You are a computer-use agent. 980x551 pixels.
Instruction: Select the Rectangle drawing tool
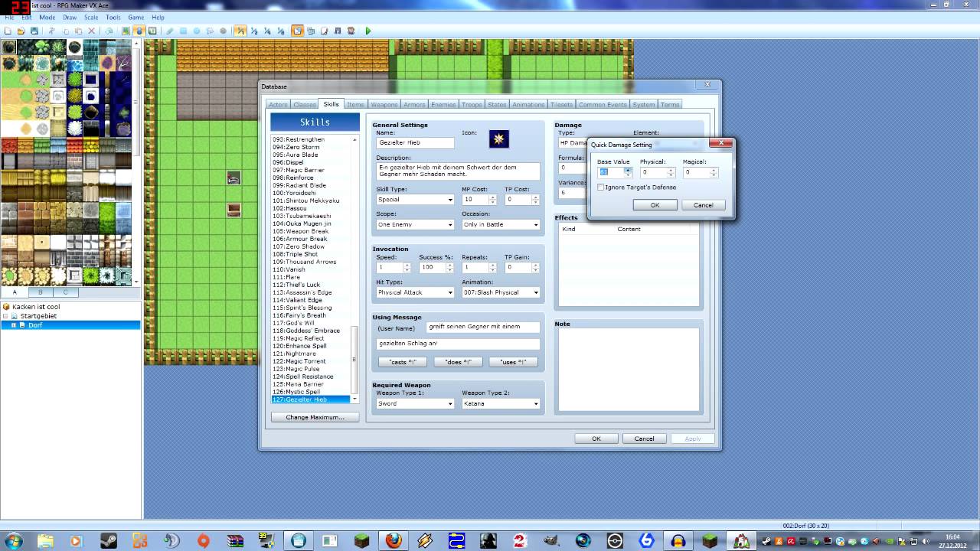183,31
